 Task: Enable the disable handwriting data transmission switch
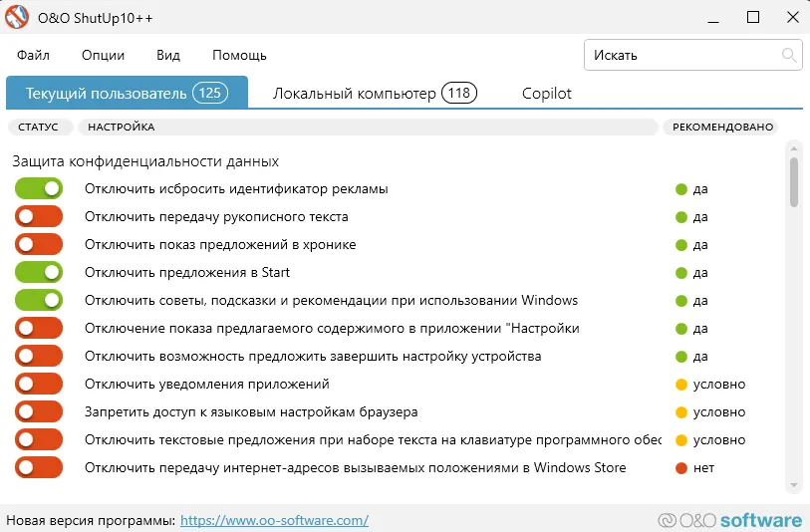pyautogui.click(x=39, y=216)
